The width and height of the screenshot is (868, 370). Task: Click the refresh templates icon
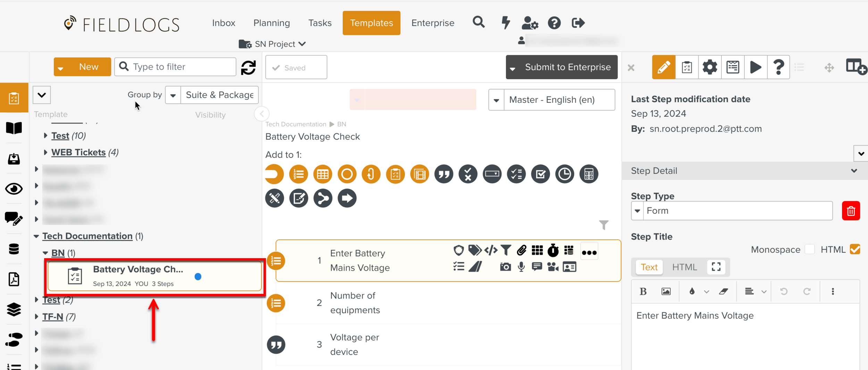click(x=249, y=67)
